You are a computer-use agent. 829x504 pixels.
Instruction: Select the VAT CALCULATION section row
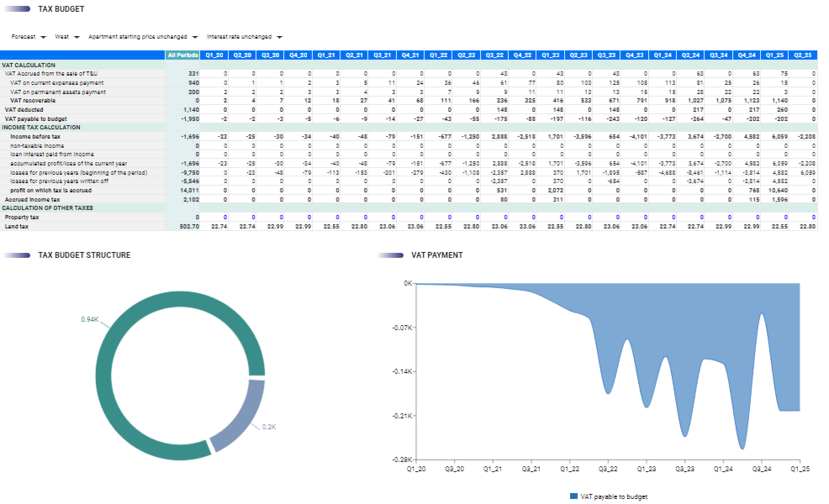(29, 65)
